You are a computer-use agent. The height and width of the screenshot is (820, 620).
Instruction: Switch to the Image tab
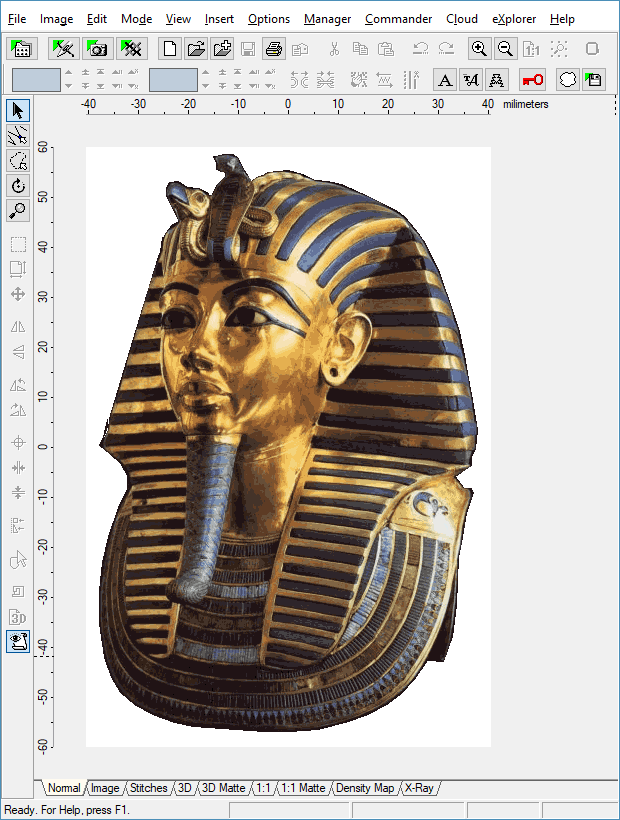click(105, 788)
